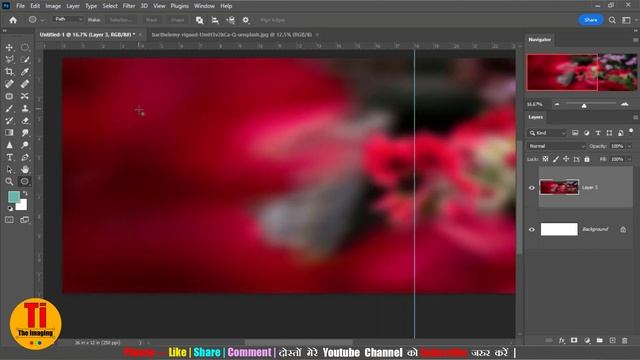Open the workspace switcher icon
The height and width of the screenshot is (360, 640).
[627, 20]
